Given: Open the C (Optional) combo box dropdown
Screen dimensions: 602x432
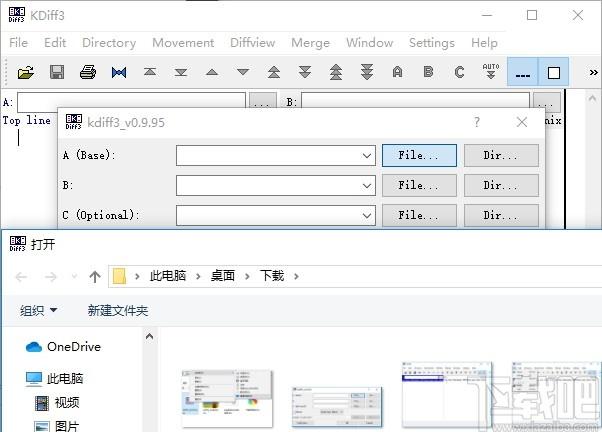Looking at the screenshot, I should pyautogui.click(x=367, y=215).
